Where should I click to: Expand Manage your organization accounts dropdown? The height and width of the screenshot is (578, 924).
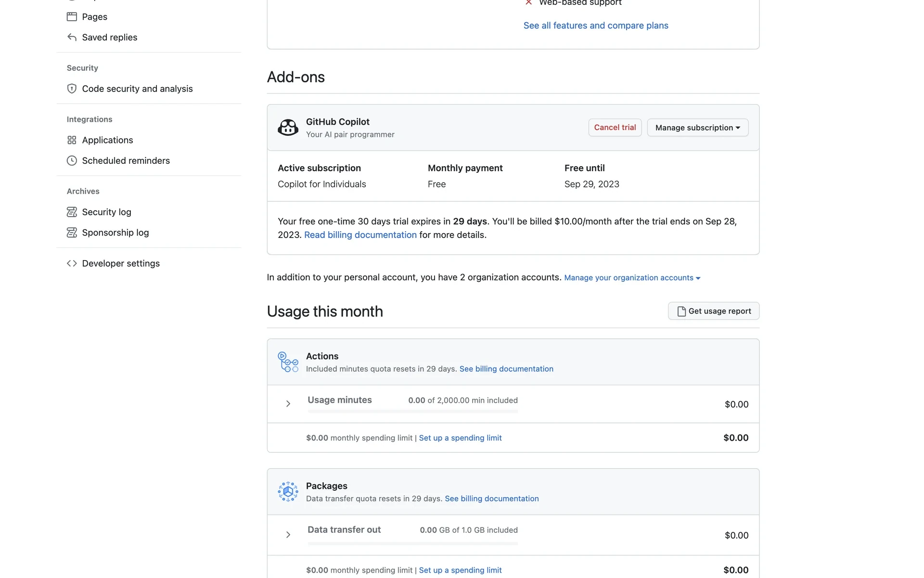632,278
